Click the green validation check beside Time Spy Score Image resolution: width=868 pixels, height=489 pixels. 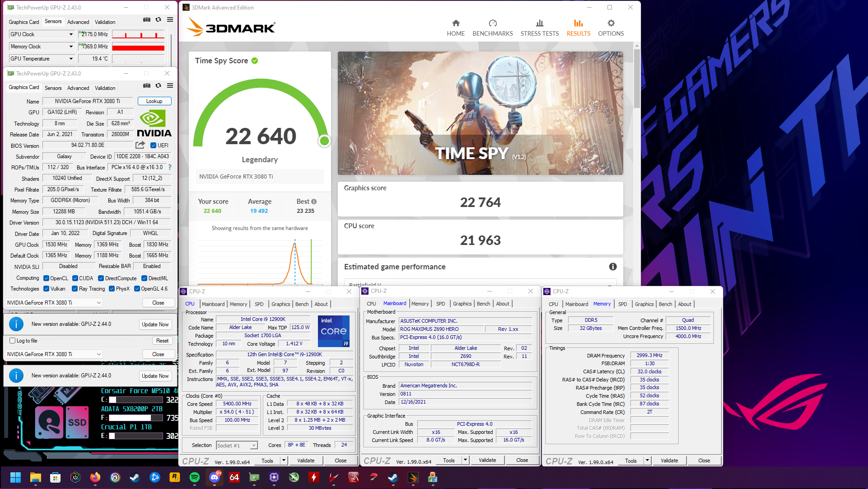[x=255, y=61]
